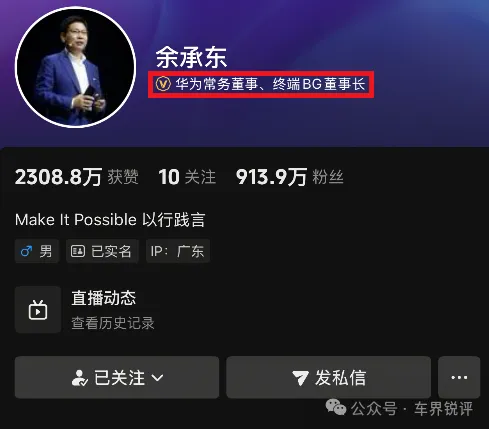489x429 pixels.
Task: Tap the 已实名 verified tag
Action: pos(102,251)
